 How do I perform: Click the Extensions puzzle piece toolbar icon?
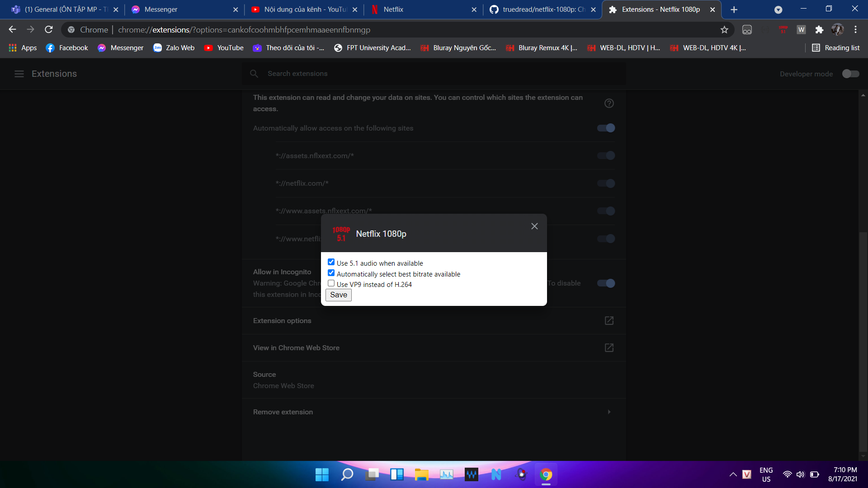click(x=819, y=30)
